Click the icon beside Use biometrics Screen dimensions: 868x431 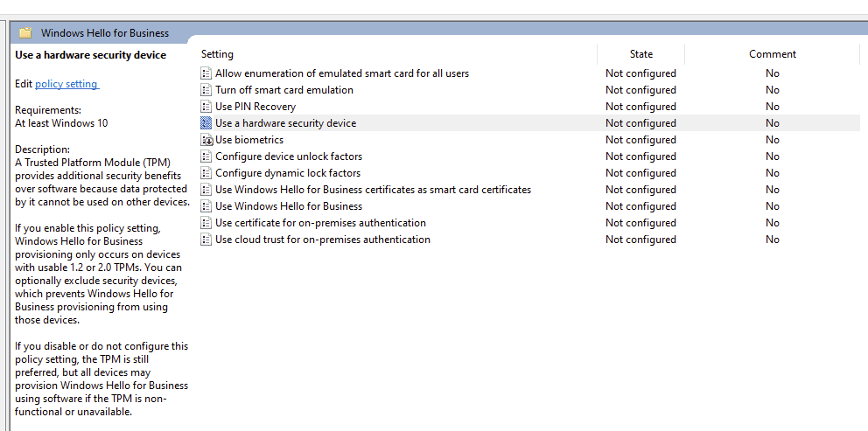pos(206,140)
